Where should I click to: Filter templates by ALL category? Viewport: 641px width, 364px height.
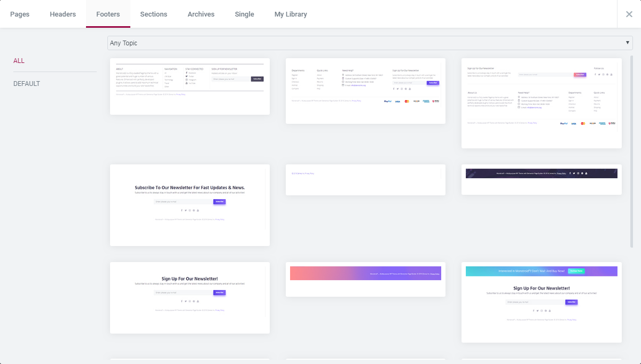[x=19, y=61]
